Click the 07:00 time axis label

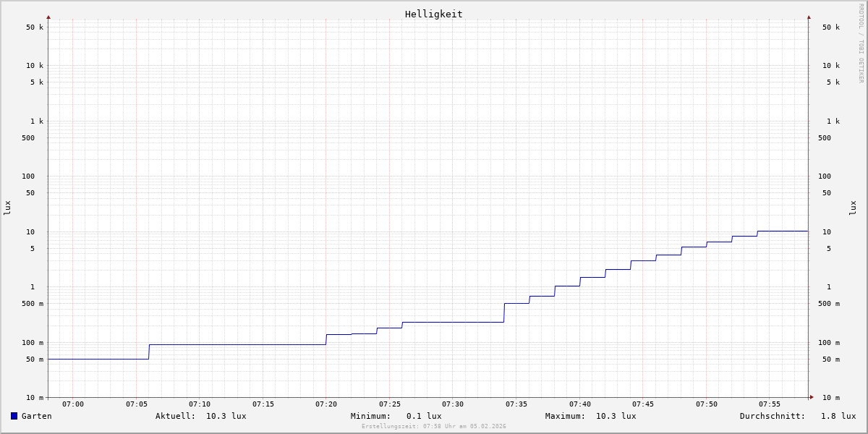pos(73,404)
